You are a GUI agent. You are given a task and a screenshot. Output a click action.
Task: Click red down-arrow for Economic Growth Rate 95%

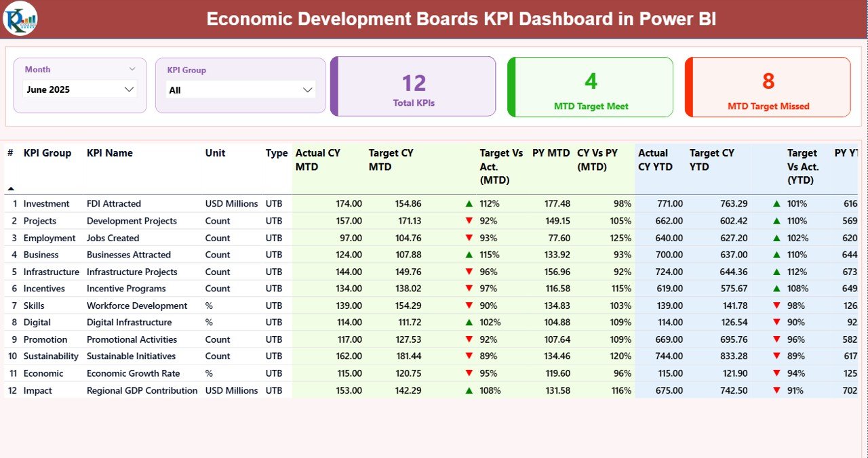tap(469, 373)
